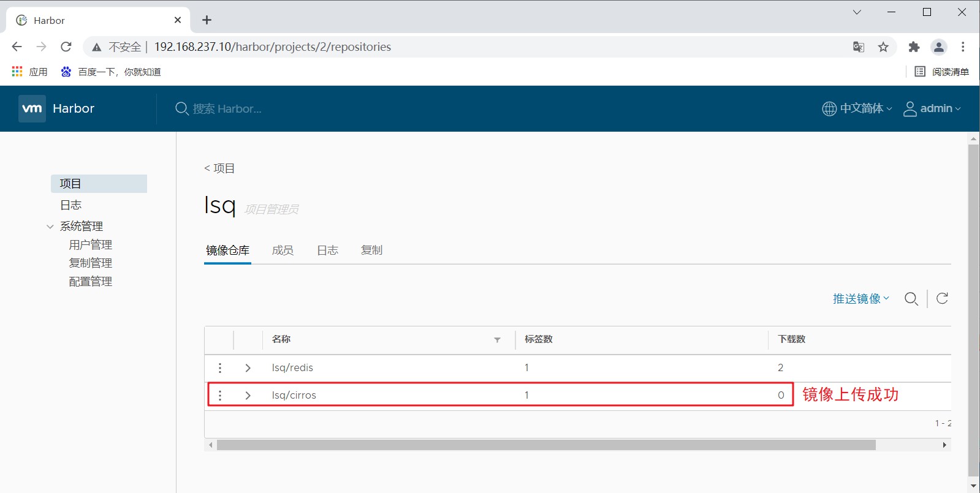Switch to the 镜像仓库 tab
Image resolution: width=980 pixels, height=493 pixels.
tap(227, 250)
